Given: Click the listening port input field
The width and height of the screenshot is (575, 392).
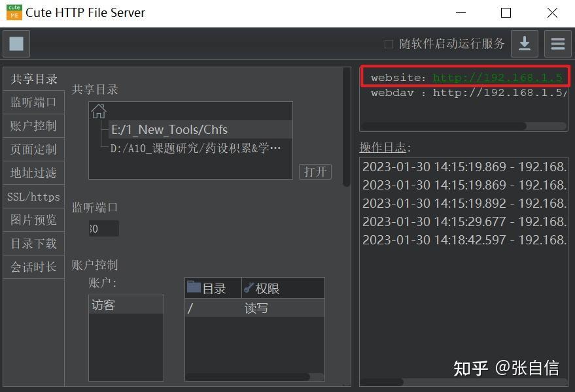Looking at the screenshot, I should click(104, 228).
